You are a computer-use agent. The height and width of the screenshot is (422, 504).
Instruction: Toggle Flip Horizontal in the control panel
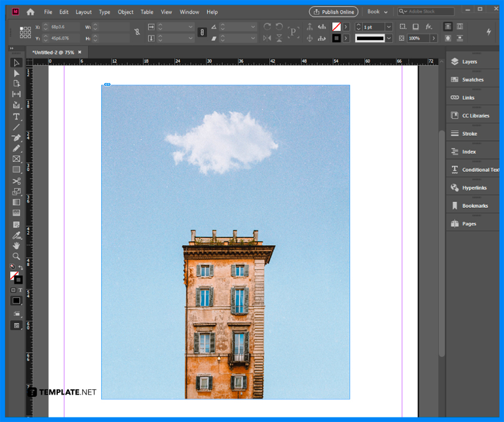tap(266, 37)
